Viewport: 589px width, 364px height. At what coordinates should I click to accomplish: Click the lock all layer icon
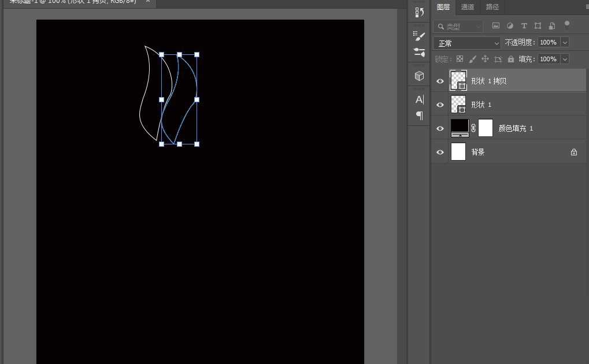510,59
